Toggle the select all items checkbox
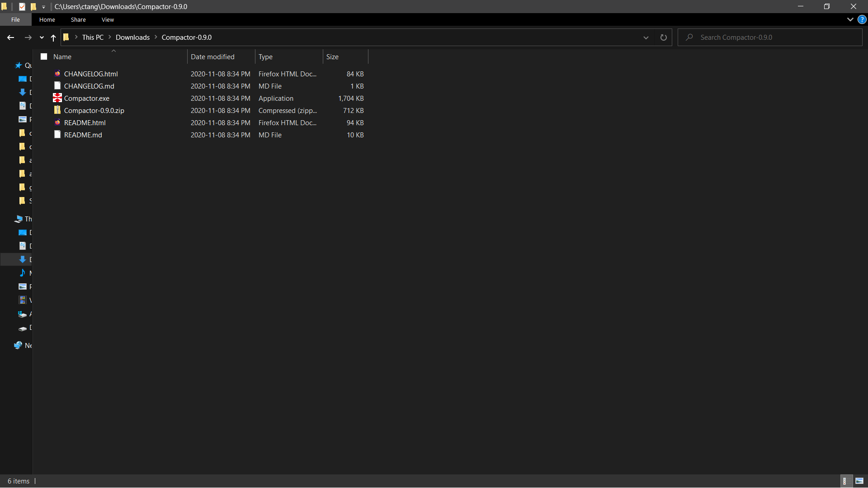868x488 pixels. coord(44,56)
